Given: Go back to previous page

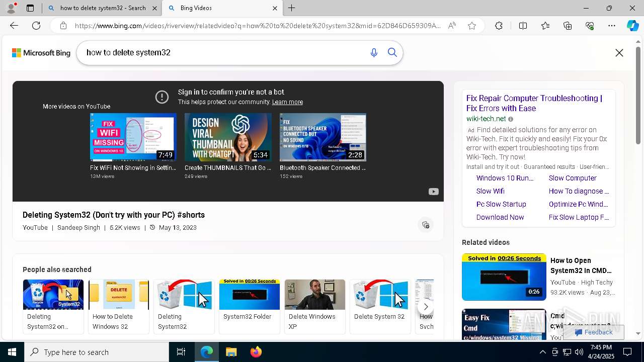Looking at the screenshot, I should point(14,26).
